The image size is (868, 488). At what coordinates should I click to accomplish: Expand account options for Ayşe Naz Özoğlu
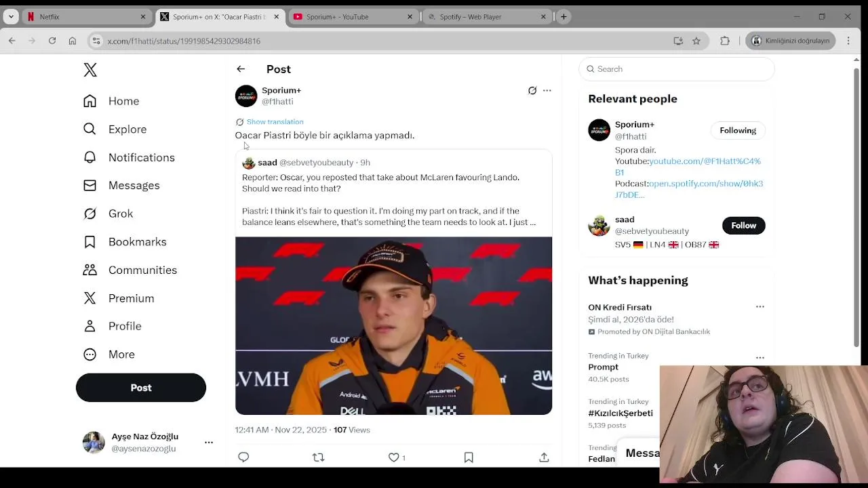click(x=209, y=442)
